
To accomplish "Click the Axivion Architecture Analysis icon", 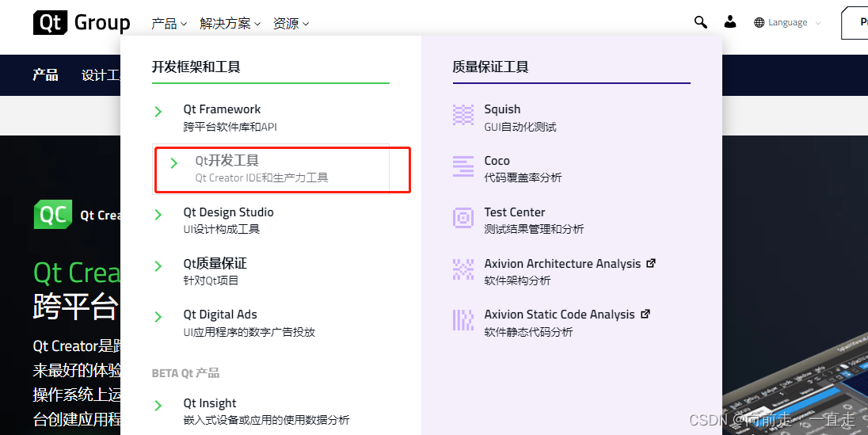I will (x=463, y=269).
